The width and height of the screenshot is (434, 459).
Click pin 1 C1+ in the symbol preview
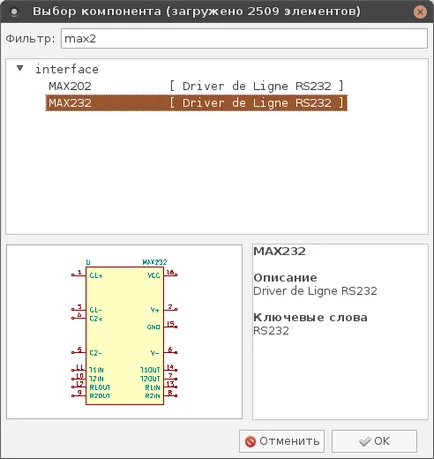(79, 274)
